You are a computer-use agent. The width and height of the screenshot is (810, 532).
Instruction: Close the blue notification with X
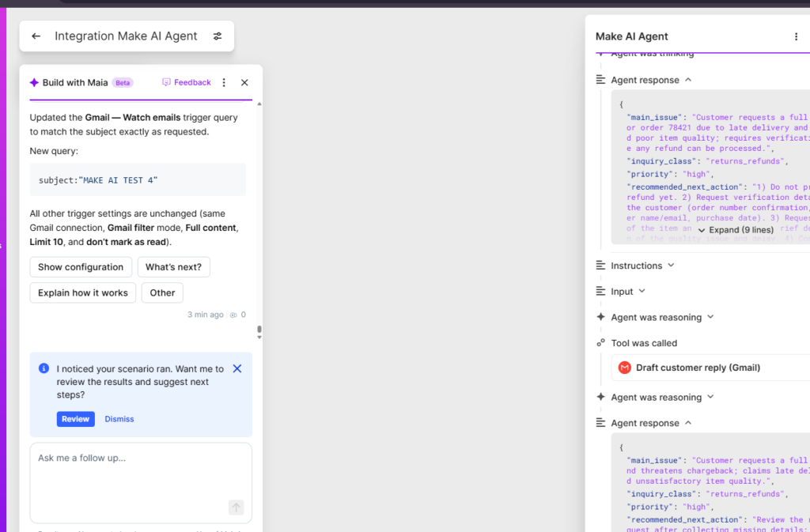tap(237, 368)
